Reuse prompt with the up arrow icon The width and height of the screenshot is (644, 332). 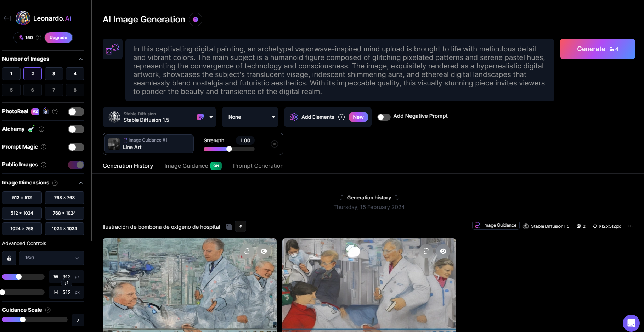241,226
